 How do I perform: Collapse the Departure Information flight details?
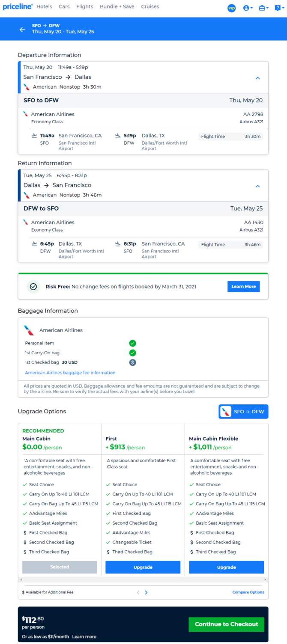coord(257,78)
